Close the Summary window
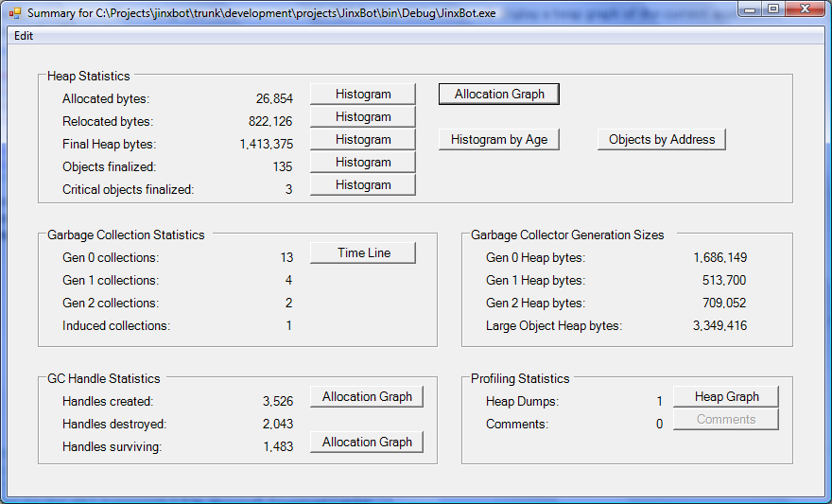Viewport: 832px width, 504px height. pyautogui.click(x=805, y=9)
